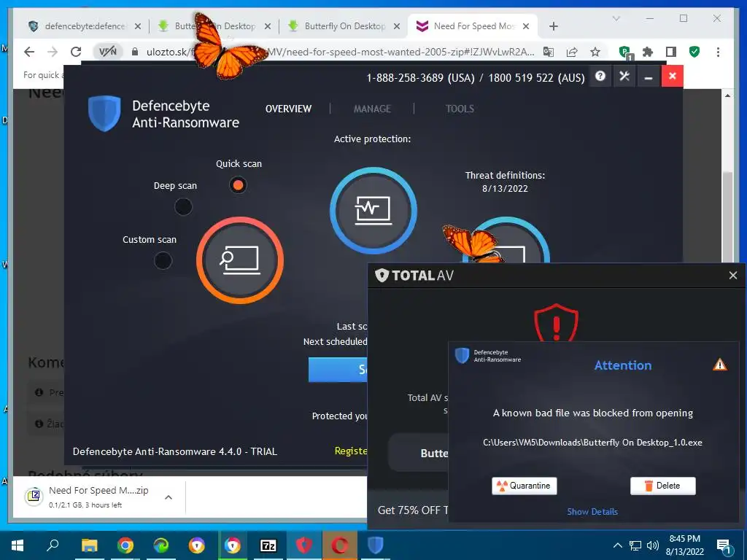Screen dimensions: 747x560
Task: Open Opera browser from taskbar
Action: pos(340,545)
